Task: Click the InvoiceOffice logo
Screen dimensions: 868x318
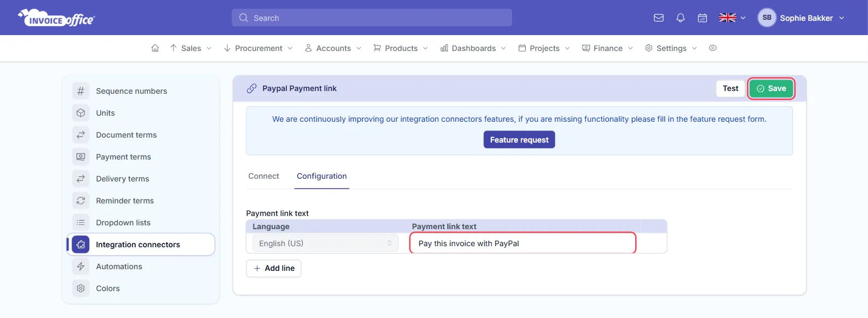Action: point(56,18)
